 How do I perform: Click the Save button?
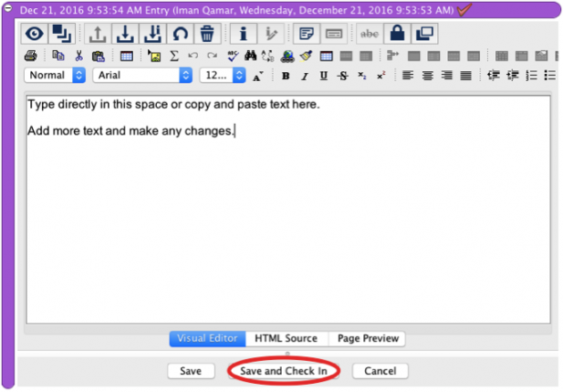[x=191, y=371]
